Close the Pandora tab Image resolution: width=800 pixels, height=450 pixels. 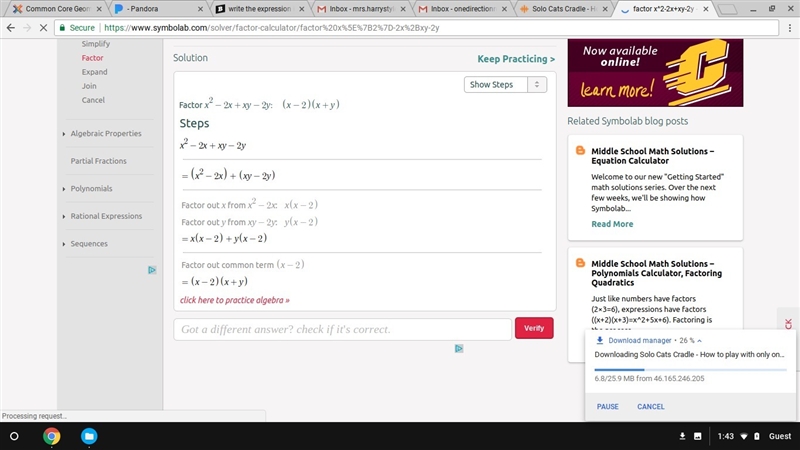(x=200, y=9)
